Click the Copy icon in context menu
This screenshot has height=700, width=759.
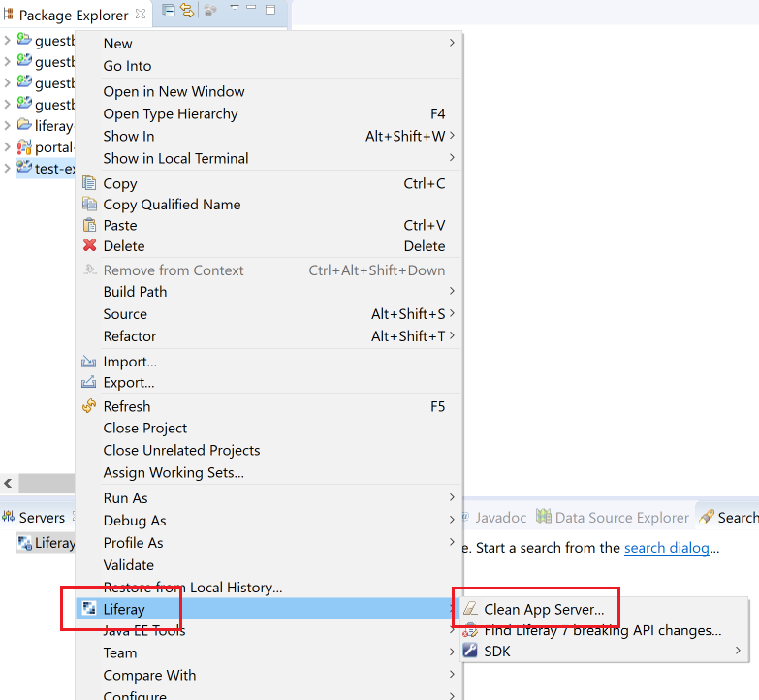pyautogui.click(x=89, y=183)
